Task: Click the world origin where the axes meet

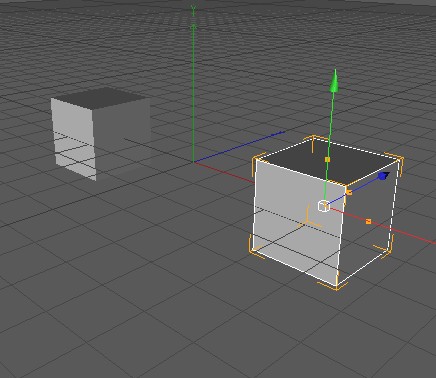Action: pos(193,162)
